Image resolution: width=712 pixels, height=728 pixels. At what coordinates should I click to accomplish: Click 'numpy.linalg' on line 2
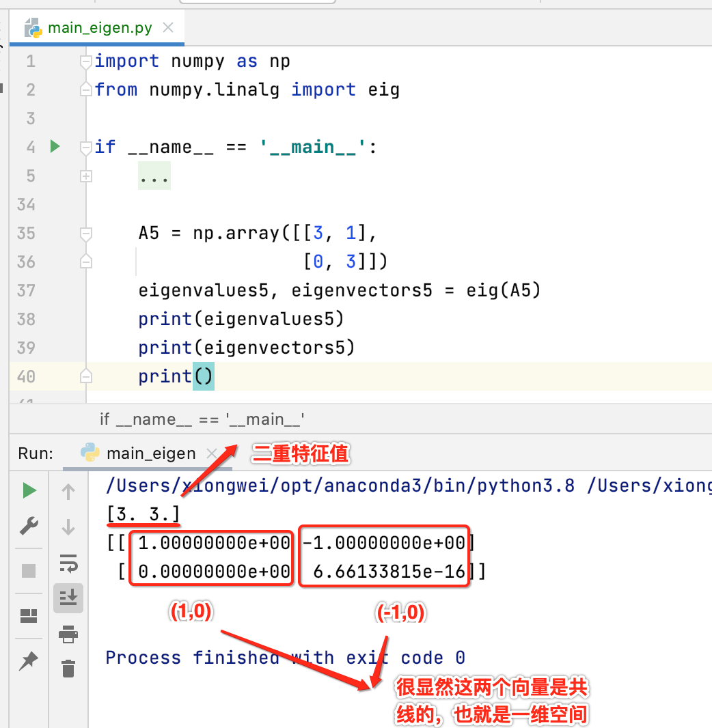[214, 90]
